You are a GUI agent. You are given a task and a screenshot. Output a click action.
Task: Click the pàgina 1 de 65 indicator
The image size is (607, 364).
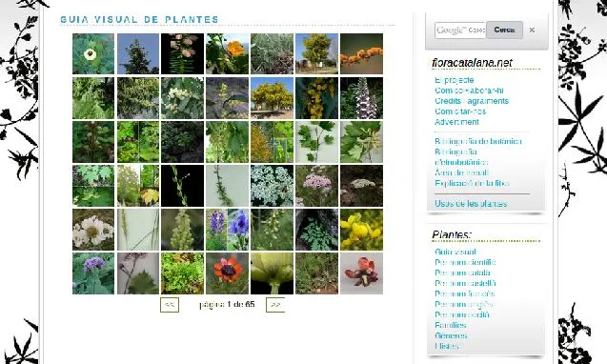coord(227,304)
